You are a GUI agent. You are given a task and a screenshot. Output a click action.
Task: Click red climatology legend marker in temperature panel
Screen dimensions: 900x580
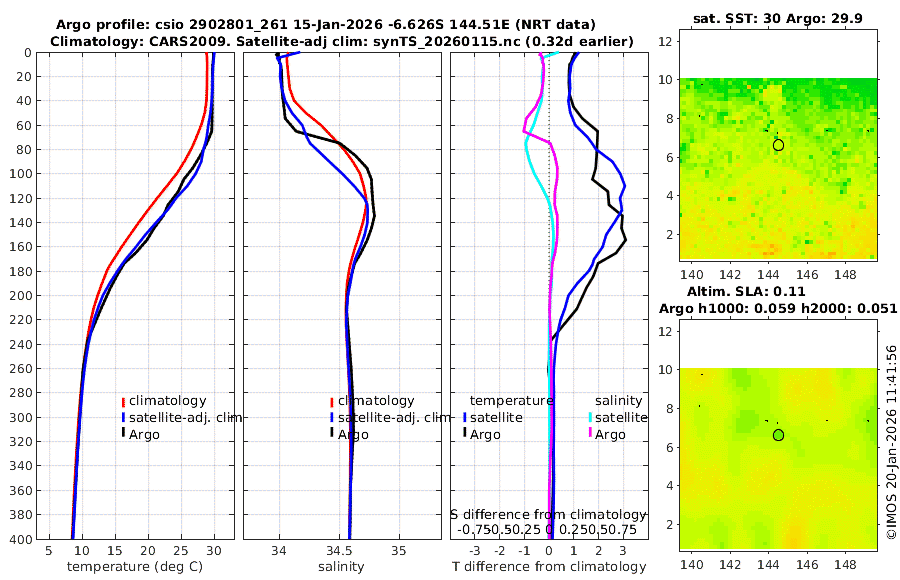[123, 401]
